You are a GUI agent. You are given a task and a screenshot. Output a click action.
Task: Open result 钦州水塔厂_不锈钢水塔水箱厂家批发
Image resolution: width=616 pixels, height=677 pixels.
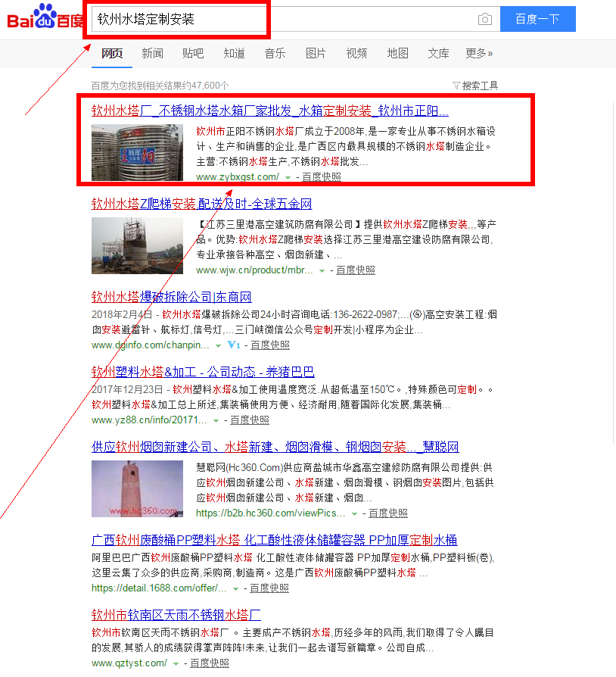[270, 111]
